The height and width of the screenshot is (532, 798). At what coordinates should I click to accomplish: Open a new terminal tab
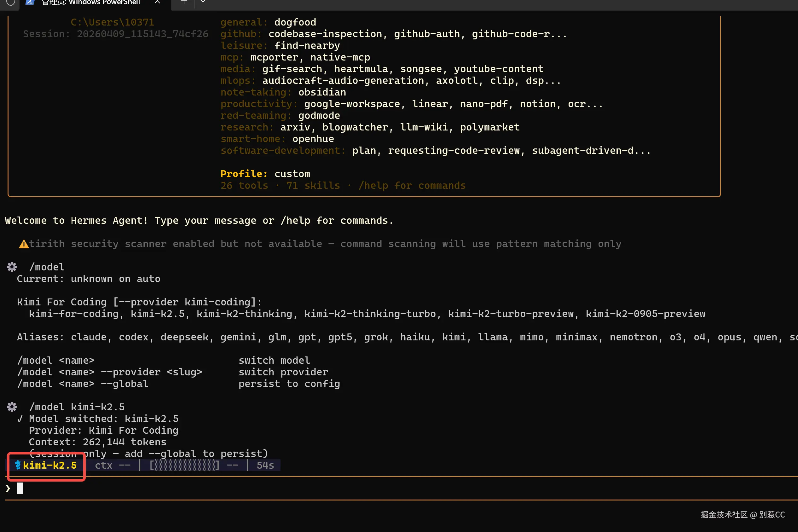[x=184, y=2]
